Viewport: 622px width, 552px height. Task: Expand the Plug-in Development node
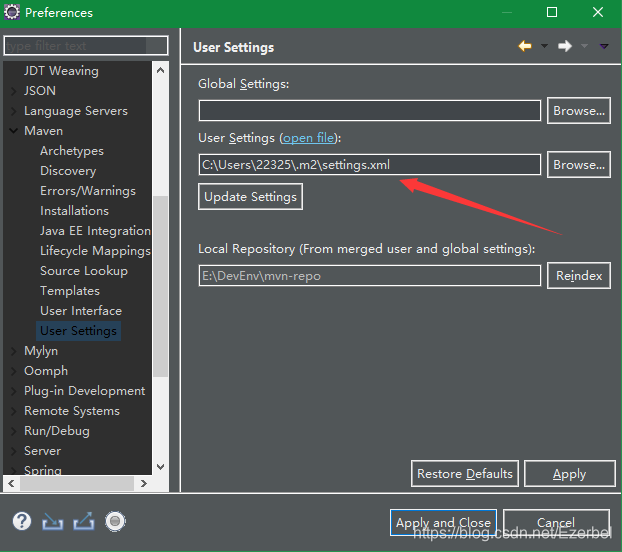pos(13,391)
